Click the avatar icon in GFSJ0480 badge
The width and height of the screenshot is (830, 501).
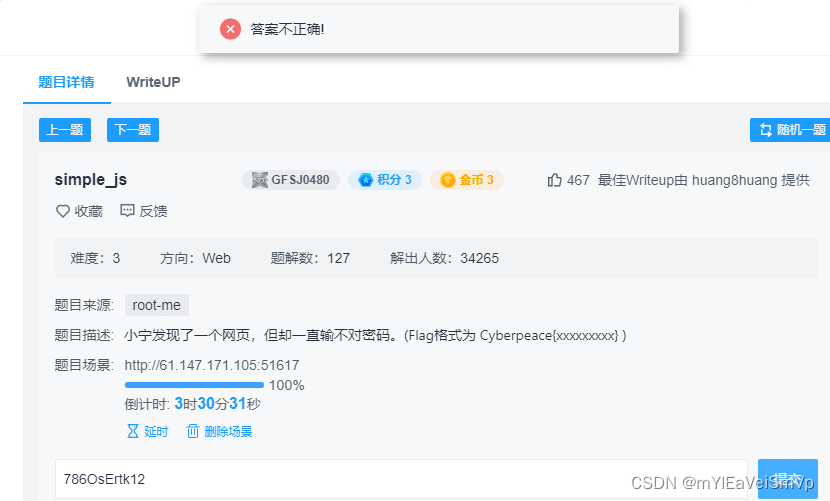259,180
